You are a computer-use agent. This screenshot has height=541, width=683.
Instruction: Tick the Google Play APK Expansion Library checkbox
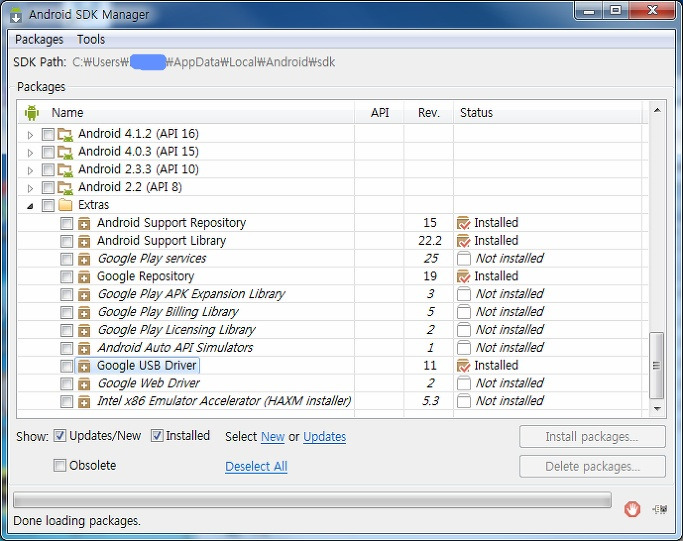click(66, 294)
